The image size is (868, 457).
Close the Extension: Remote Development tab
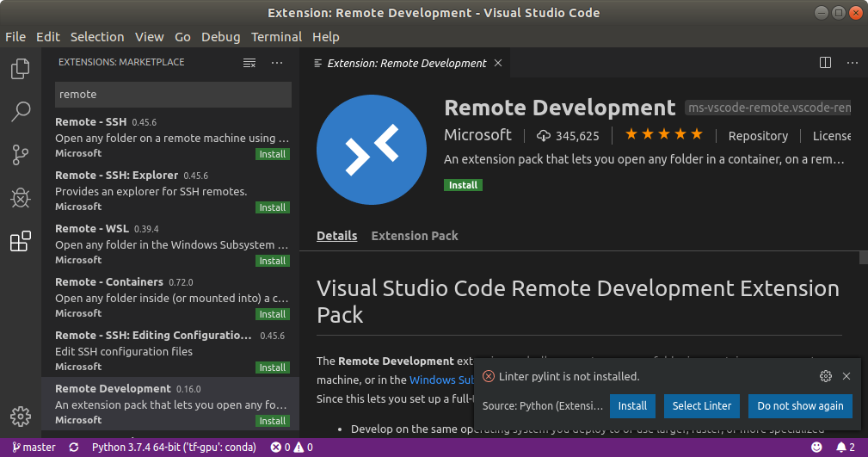tap(498, 63)
